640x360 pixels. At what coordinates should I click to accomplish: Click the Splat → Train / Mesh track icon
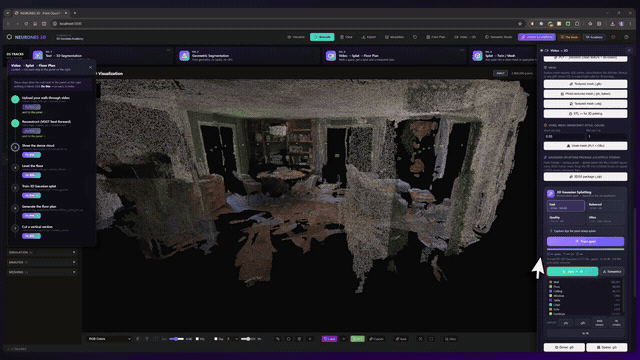(x=477, y=55)
